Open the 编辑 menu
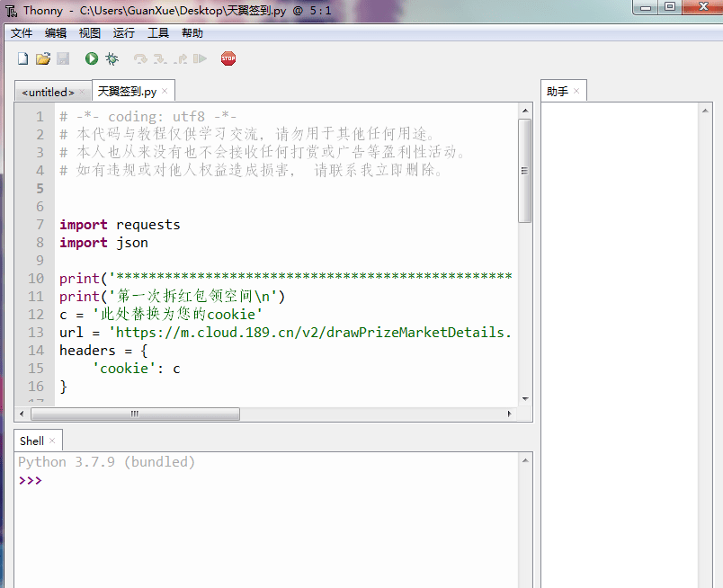This screenshot has width=723, height=588. (x=56, y=33)
